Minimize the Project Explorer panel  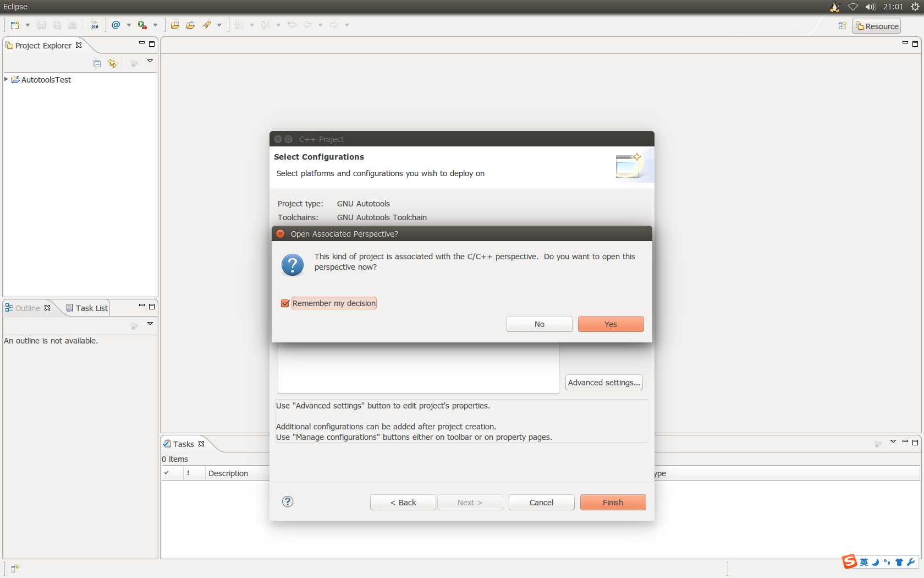pyautogui.click(x=141, y=43)
